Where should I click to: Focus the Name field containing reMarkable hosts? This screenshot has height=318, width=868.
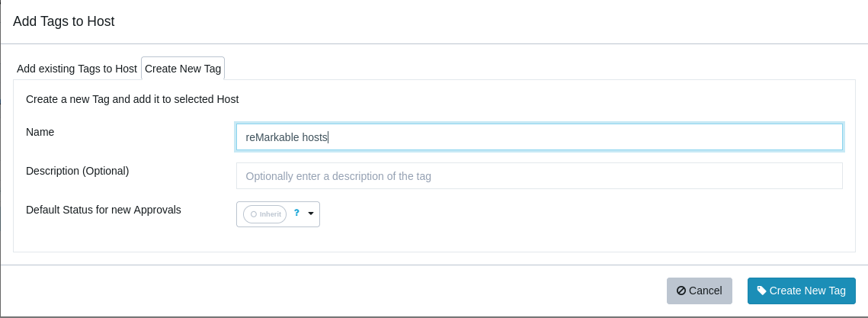point(540,137)
